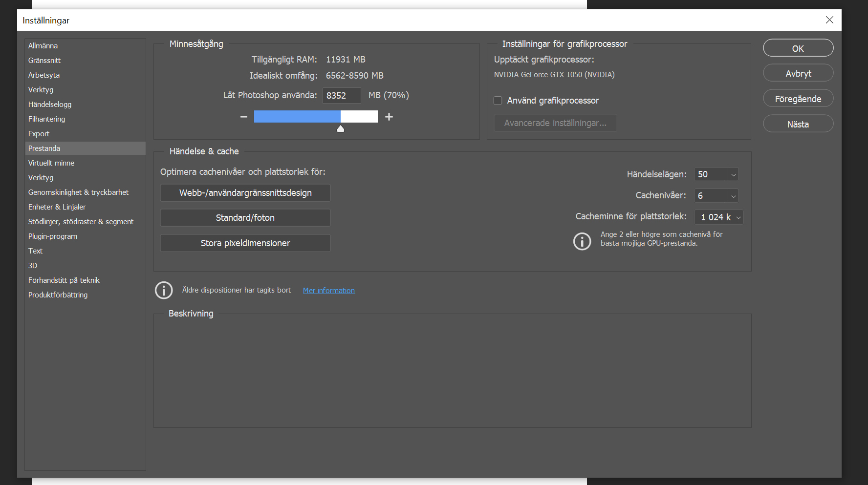Choose the Stora pixeldimensioner preset
The image size is (868, 485).
(245, 243)
